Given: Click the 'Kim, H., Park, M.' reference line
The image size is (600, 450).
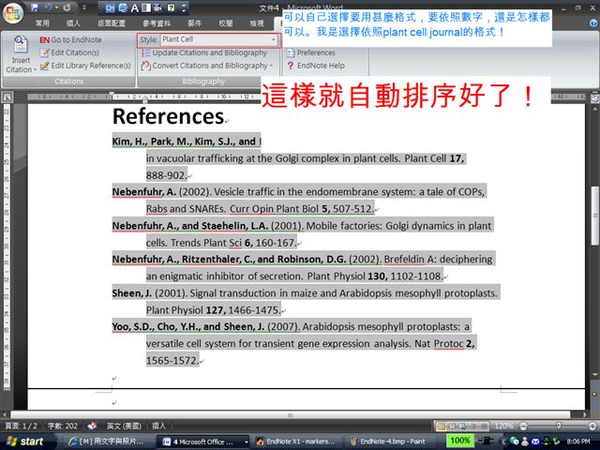Looking at the screenshot, I should coord(186,142).
